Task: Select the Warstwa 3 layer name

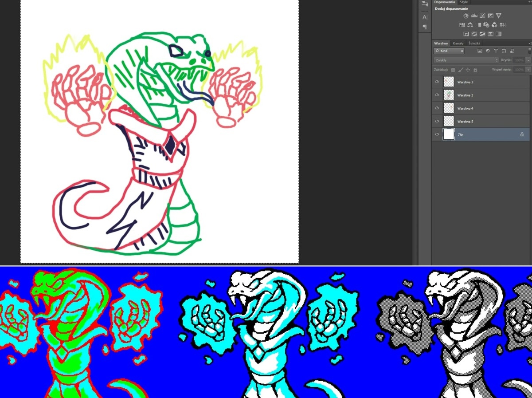Action: tap(465, 83)
